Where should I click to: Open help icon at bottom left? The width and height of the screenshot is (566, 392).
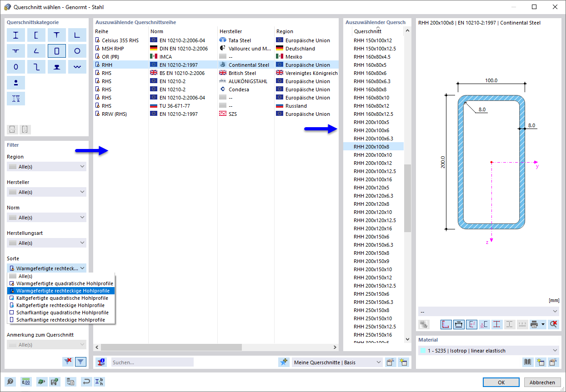tap(10, 382)
